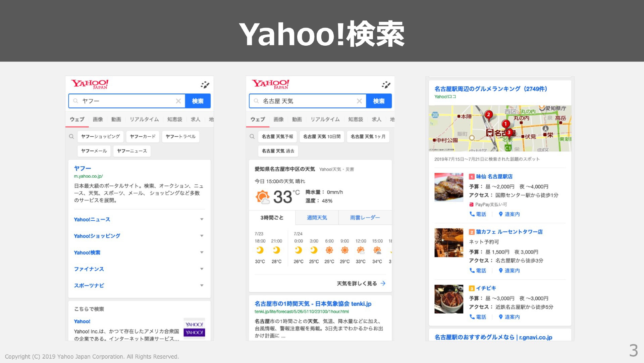Screen dimensions: 644x363
Task: Expand the Yahoo!検索 sitelink row
Action: tap(139, 252)
